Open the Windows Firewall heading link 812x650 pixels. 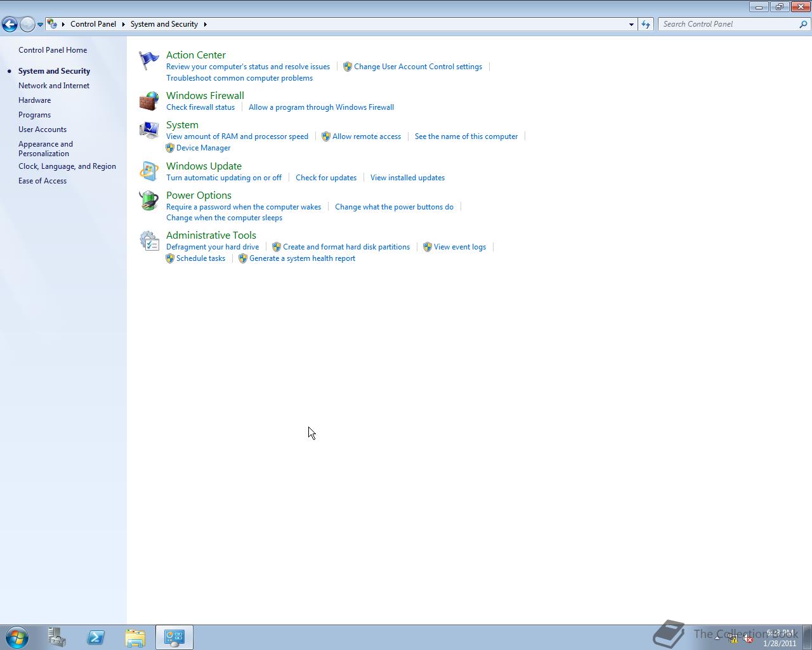coord(205,96)
